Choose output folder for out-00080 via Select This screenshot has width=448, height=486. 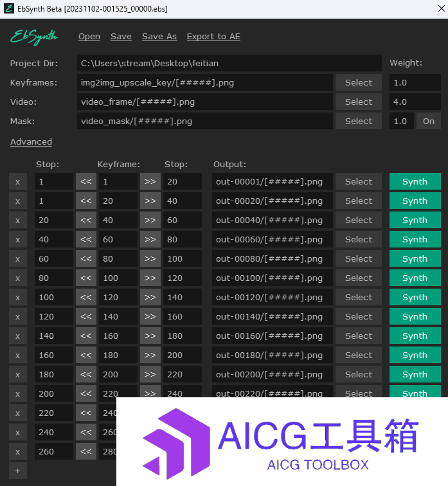[x=359, y=259]
